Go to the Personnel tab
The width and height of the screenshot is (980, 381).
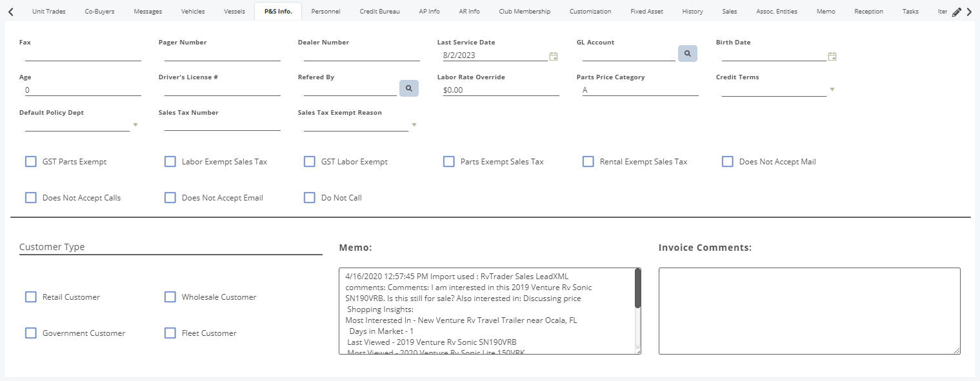tap(326, 11)
